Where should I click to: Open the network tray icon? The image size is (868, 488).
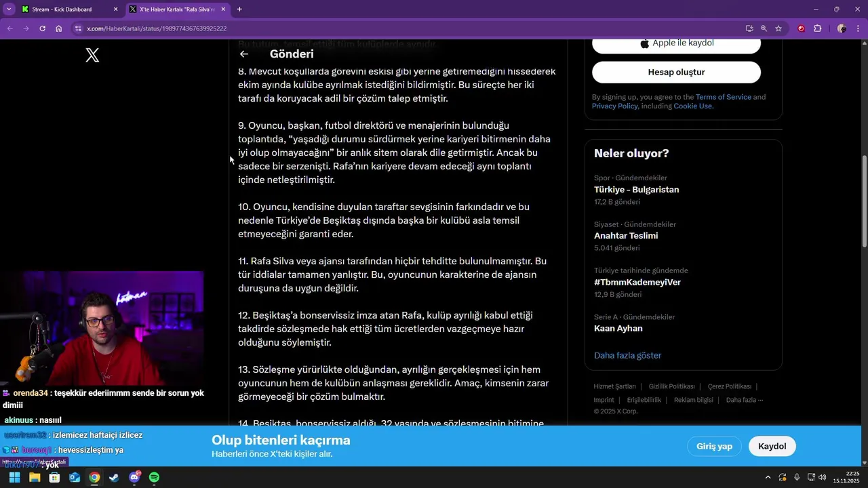click(x=811, y=477)
